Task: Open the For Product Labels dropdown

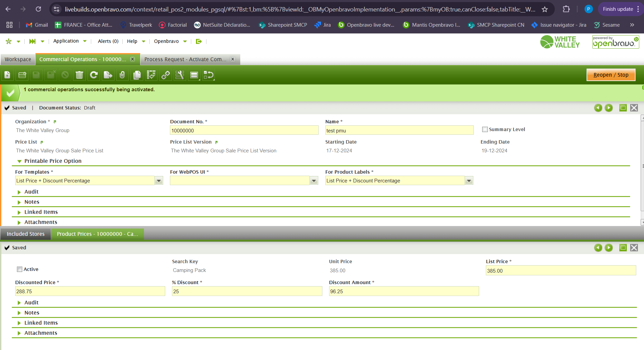Action: (x=469, y=181)
